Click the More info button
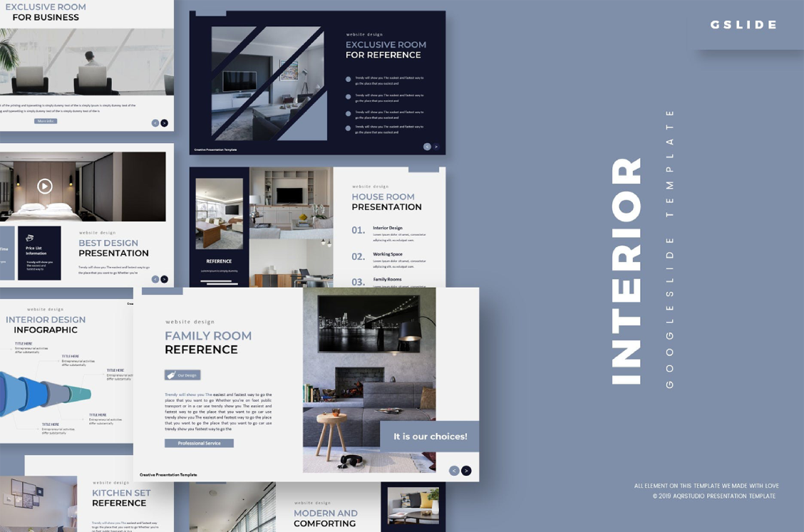 (46, 121)
